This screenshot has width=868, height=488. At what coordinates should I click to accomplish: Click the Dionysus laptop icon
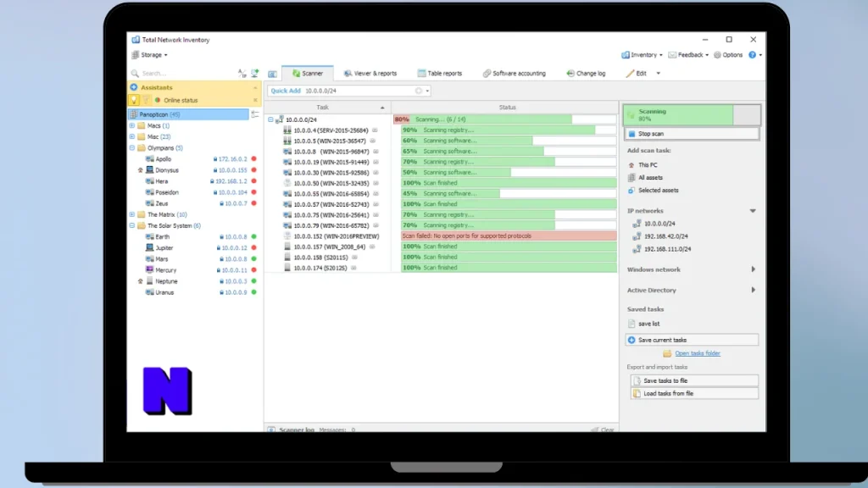[x=149, y=169]
